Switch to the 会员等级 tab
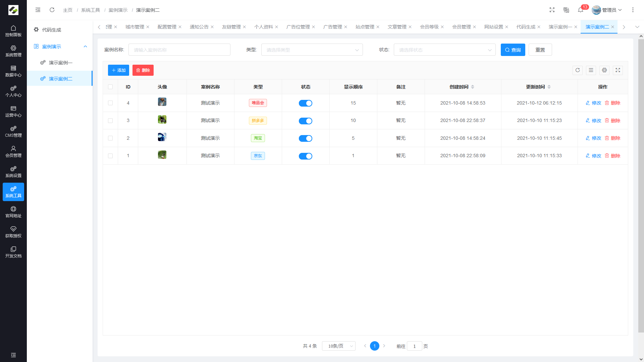Viewport: 644px width, 362px height. click(429, 27)
